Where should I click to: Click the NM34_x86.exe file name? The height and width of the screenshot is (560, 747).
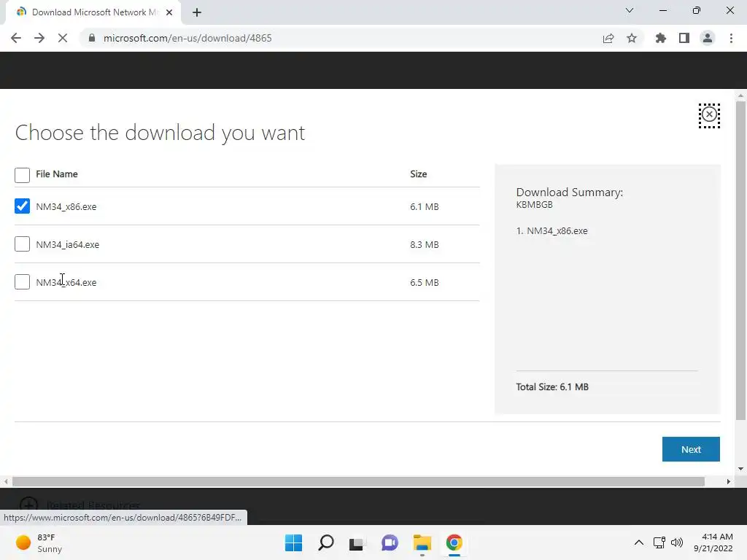point(66,206)
